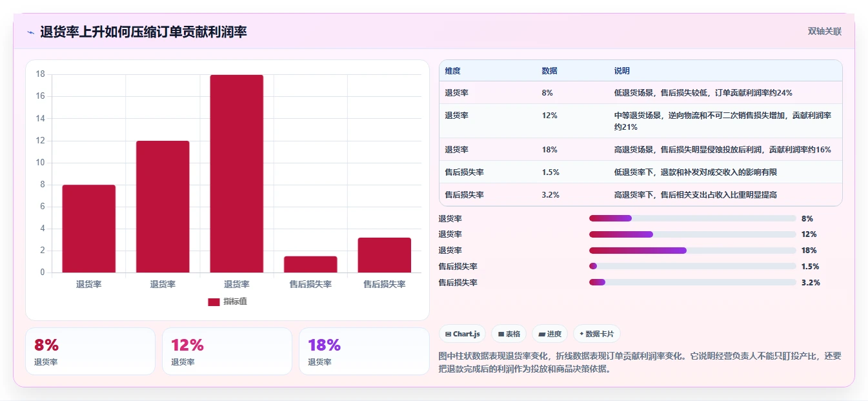The height and width of the screenshot is (401, 868).
Task: Click the 数据 table column header
Action: [549, 70]
